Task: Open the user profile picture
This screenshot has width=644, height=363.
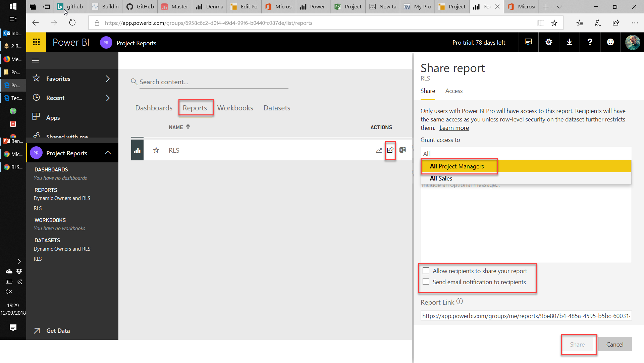Action: 633,43
